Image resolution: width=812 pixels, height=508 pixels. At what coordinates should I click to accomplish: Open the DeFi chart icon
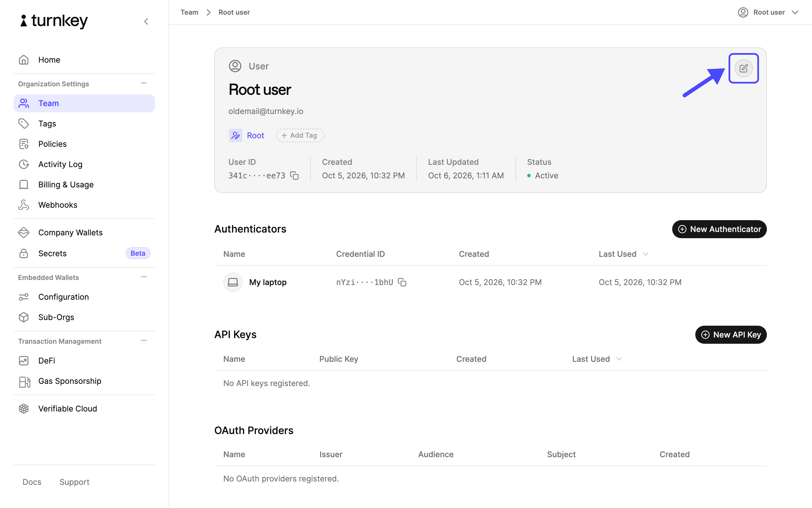[x=23, y=361]
